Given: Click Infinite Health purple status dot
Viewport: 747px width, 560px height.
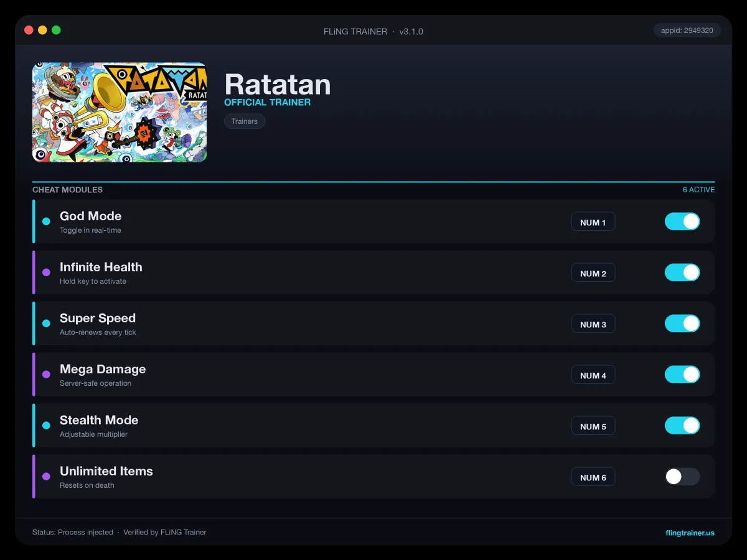Looking at the screenshot, I should pos(46,273).
